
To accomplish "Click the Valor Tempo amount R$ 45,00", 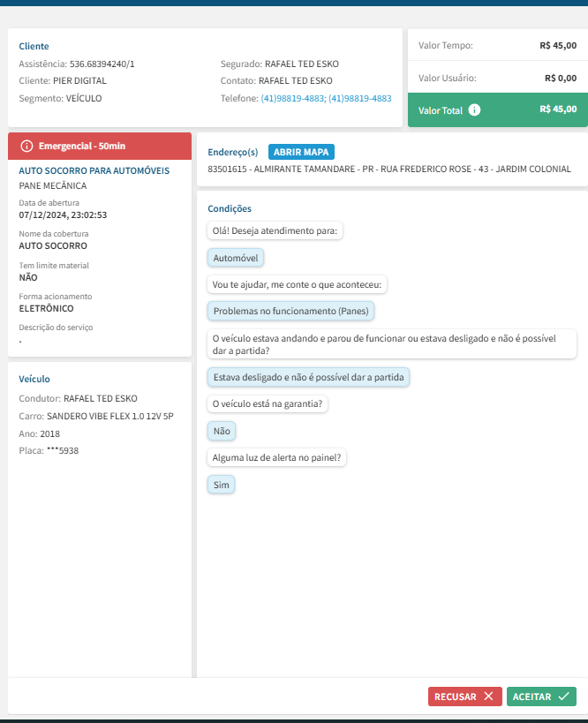I will [558, 45].
